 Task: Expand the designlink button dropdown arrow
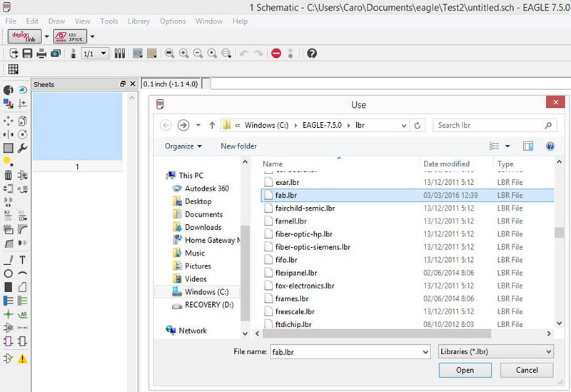(46, 36)
